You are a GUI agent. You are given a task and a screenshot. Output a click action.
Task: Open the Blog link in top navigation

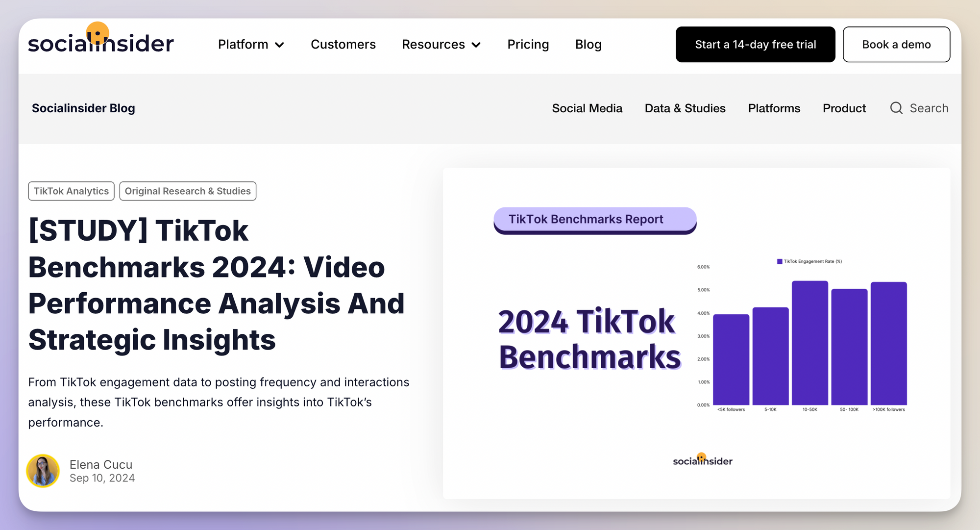[588, 45]
